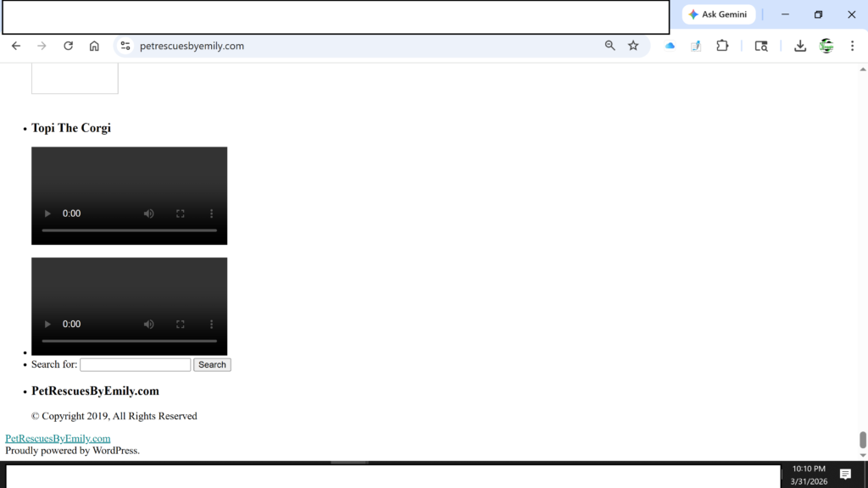Go to the browser home page
The height and width of the screenshot is (488, 868).
(x=94, y=46)
